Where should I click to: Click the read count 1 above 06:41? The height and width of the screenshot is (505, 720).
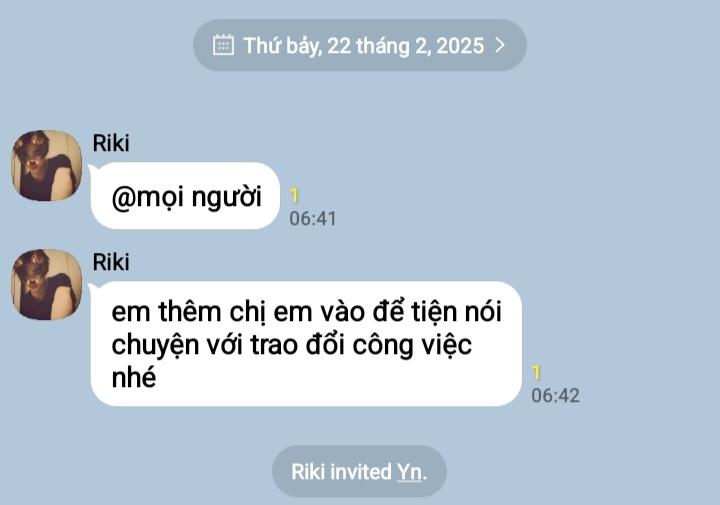pos(294,196)
